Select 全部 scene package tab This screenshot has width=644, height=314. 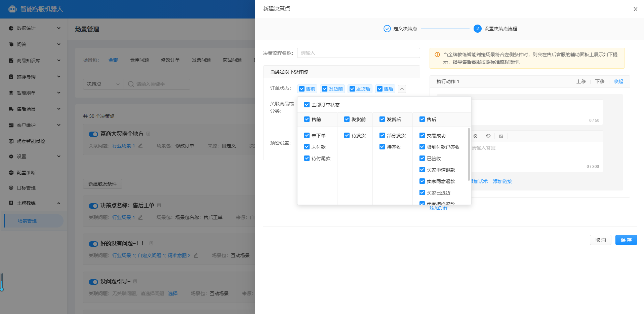113,60
